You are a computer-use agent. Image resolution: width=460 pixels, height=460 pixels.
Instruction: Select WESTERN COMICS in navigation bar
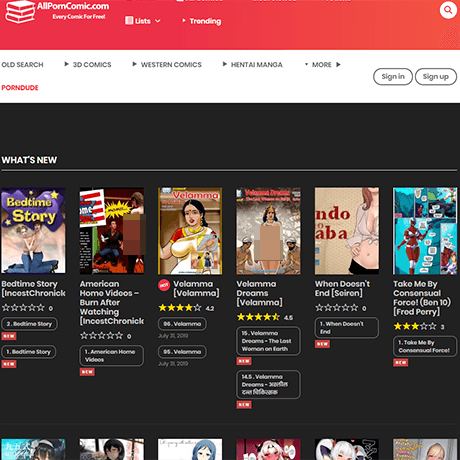coord(171,64)
